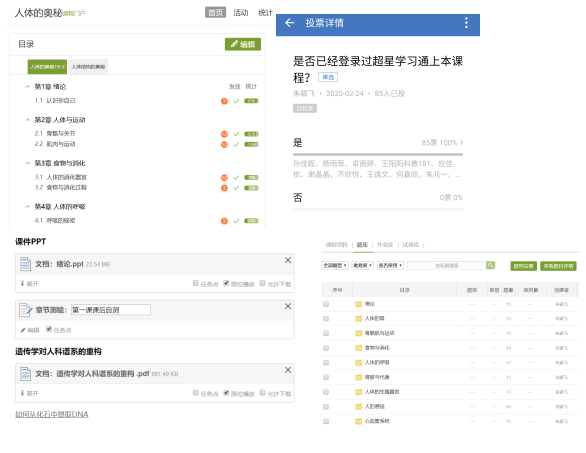This screenshot has width=586, height=453.
Task: Click the back arrow in 投票详情 header
Action: pyautogui.click(x=289, y=23)
